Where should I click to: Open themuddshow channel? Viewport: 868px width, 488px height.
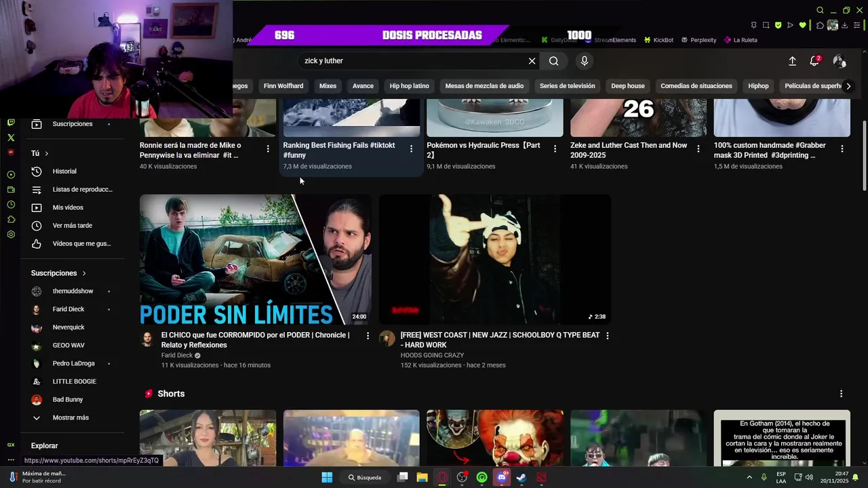72,291
